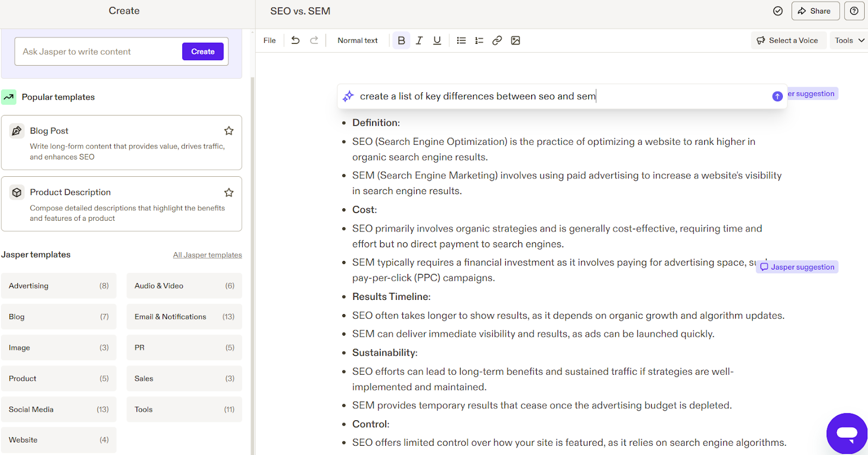Toggle underline formatting in toolbar

(437, 40)
